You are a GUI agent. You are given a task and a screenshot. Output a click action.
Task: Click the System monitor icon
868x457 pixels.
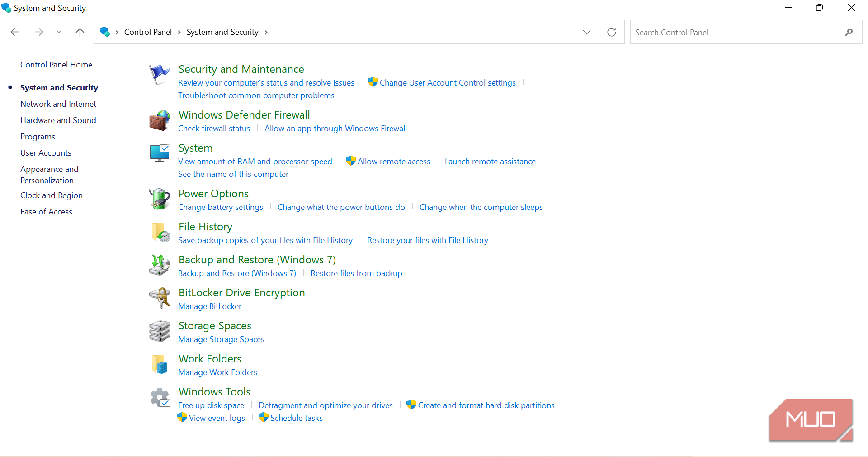tap(160, 153)
